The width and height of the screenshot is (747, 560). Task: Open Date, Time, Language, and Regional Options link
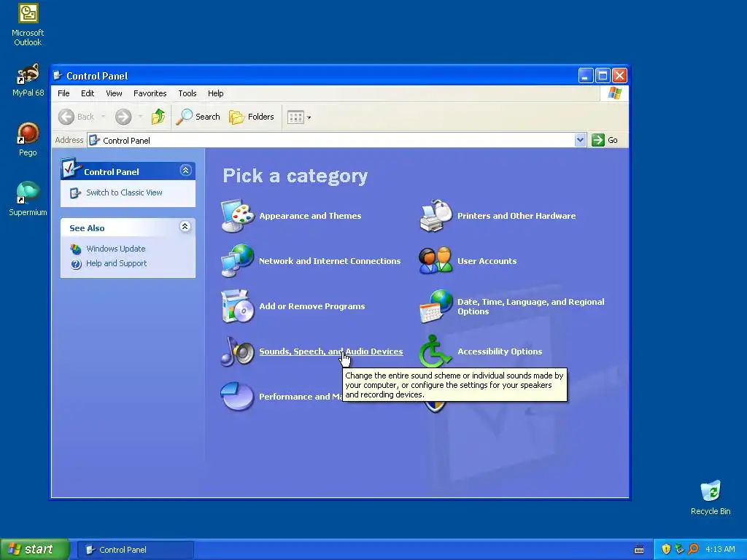pos(531,306)
